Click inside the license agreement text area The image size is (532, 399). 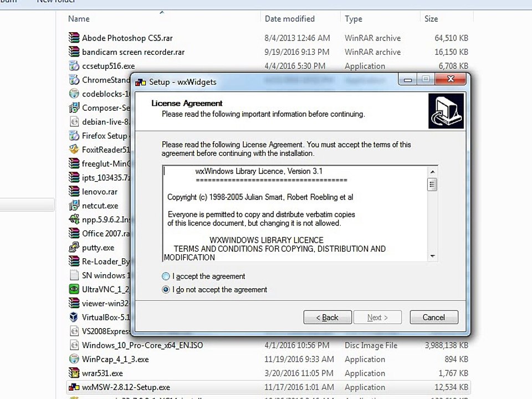295,214
